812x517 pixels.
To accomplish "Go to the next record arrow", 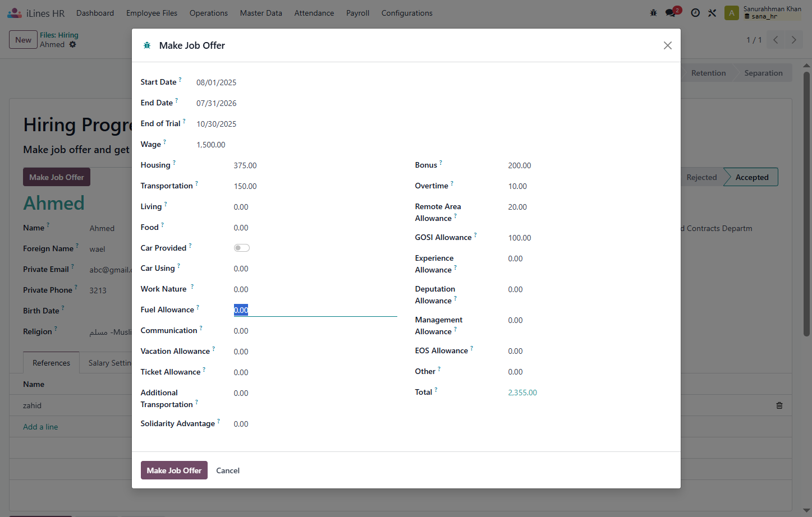I will 793,40.
